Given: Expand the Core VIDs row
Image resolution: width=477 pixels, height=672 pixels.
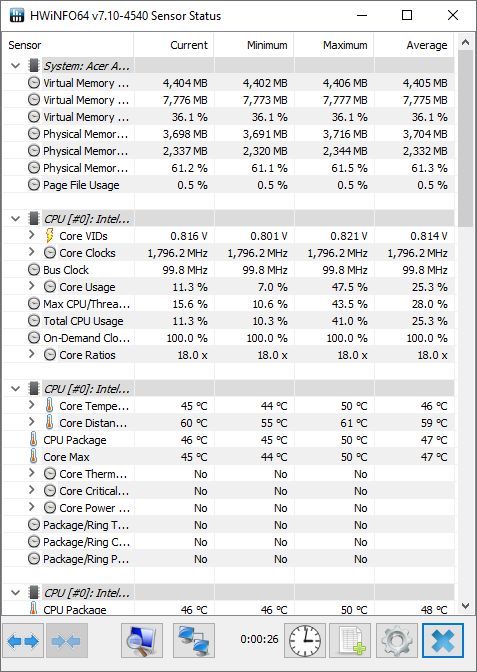Looking at the screenshot, I should [32, 235].
